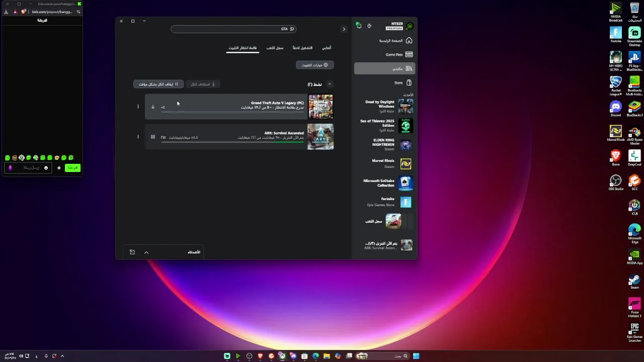Open the Windows Start button on the taskbar
This screenshot has height=362, width=644.
point(416,356)
